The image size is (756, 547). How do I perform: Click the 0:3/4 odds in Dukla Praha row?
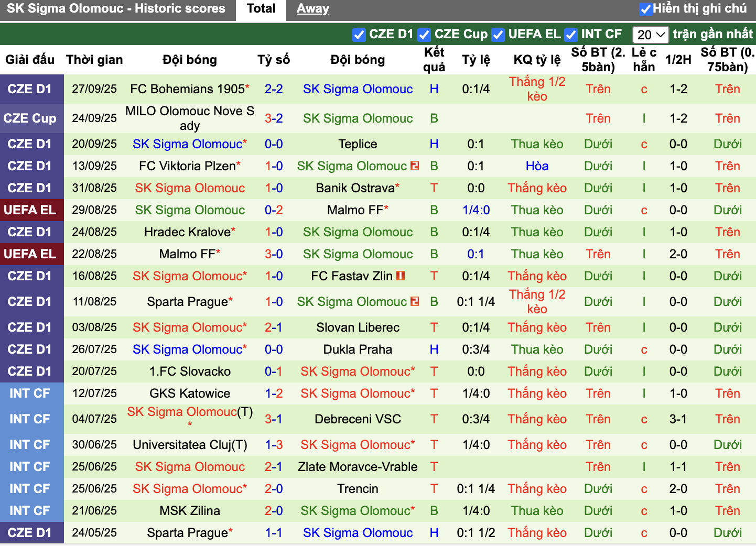476,349
